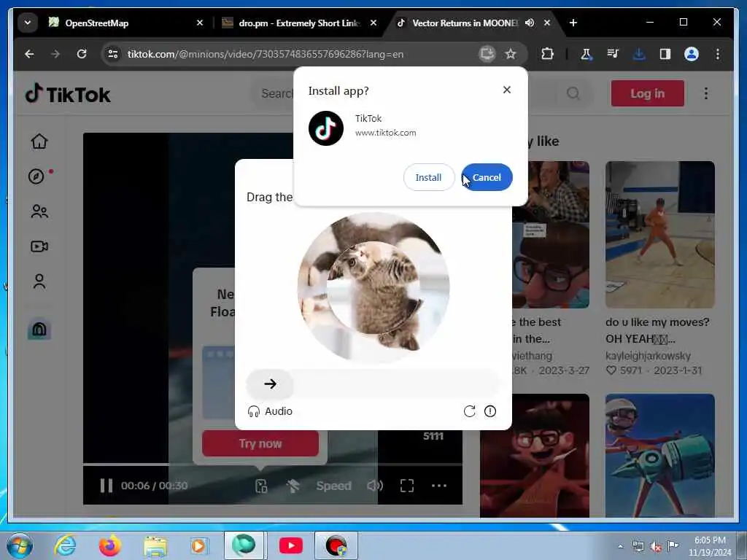Image resolution: width=747 pixels, height=560 pixels.
Task: Open the site information icon in the address bar
Action: (113, 54)
